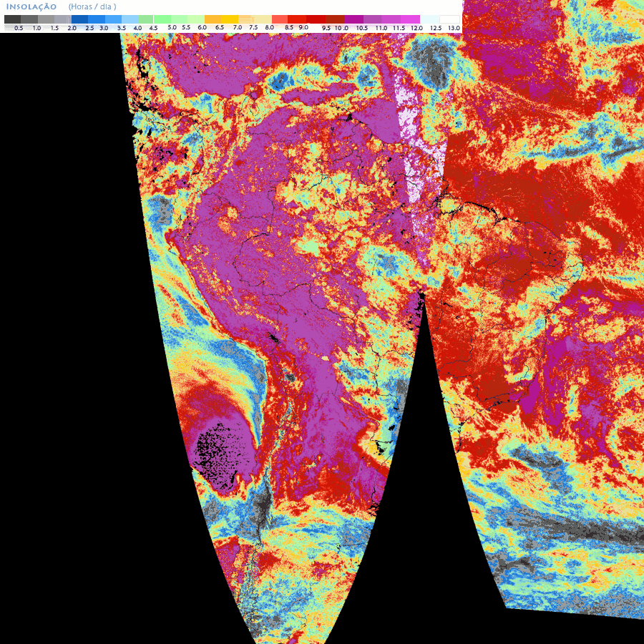Select the gray legend swatch above 1.0
The image size is (644, 644).
pos(29,19)
